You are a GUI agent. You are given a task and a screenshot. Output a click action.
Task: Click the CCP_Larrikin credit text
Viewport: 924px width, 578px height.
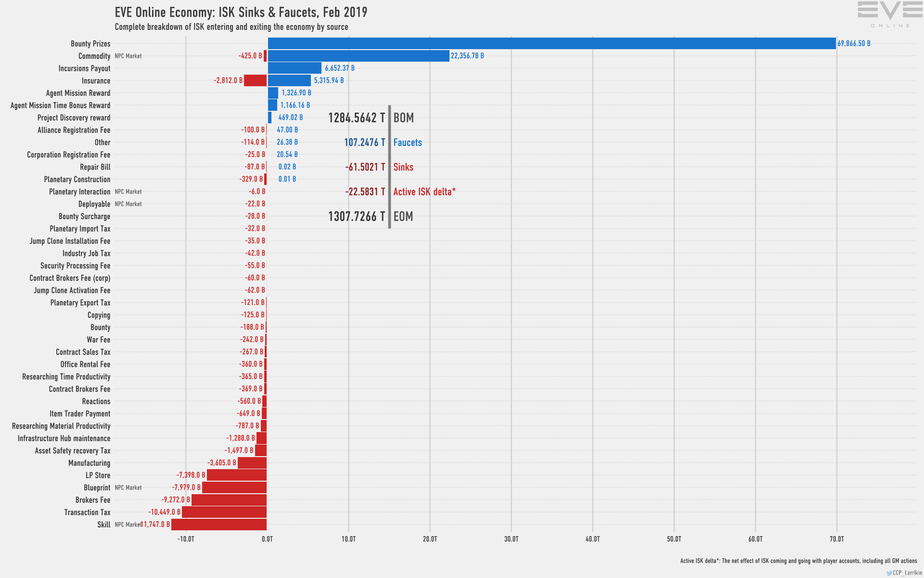[x=907, y=573]
